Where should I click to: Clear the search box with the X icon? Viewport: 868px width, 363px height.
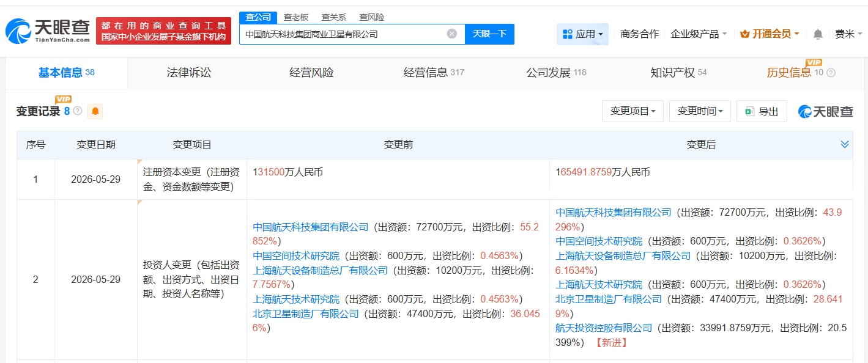pyautogui.click(x=452, y=34)
